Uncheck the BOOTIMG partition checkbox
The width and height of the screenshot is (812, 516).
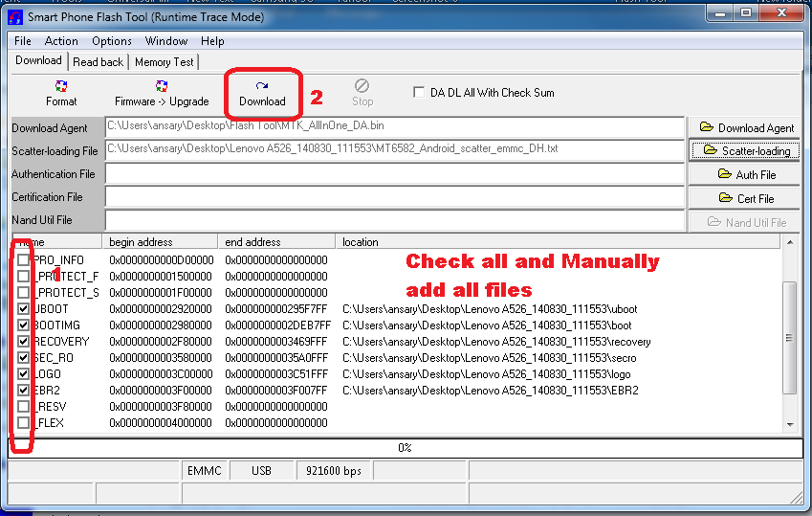(x=23, y=325)
